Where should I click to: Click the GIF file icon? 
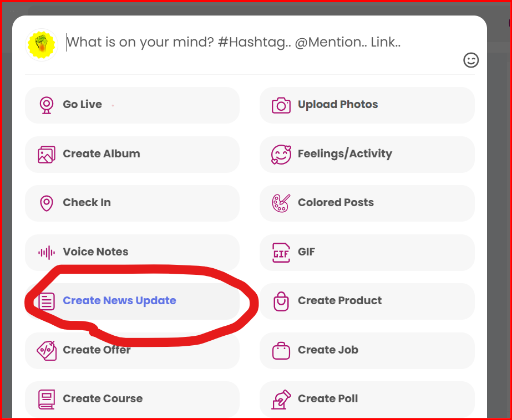[x=281, y=253]
